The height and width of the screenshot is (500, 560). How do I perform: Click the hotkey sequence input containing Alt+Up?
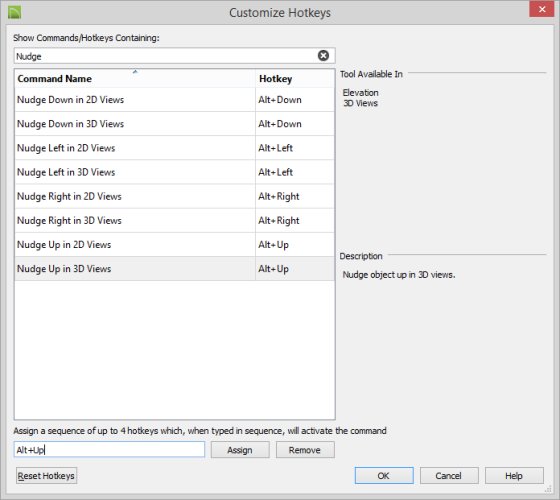click(109, 450)
